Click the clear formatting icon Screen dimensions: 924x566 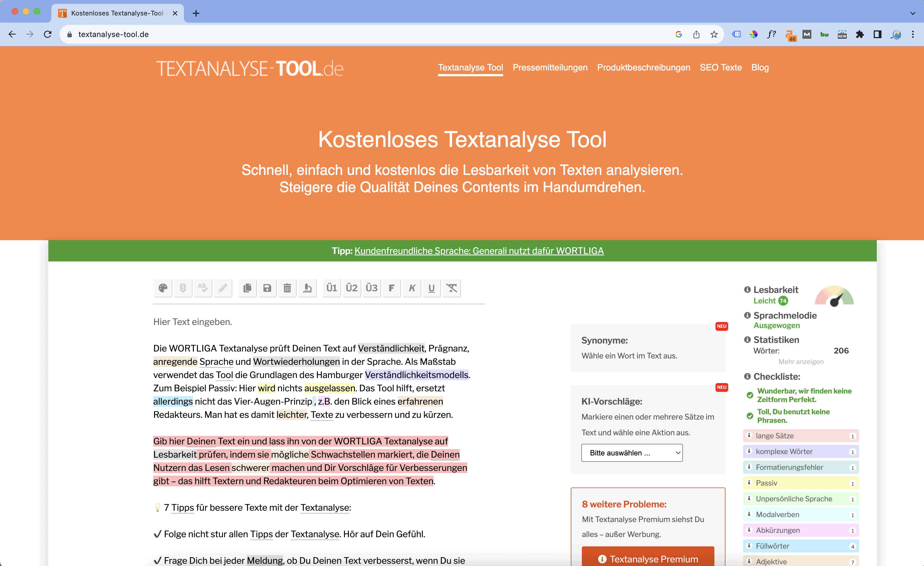pos(452,288)
